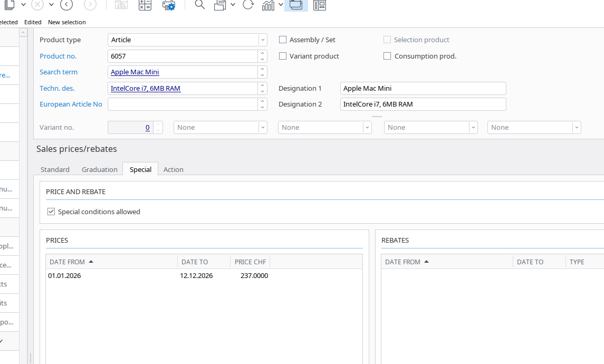Check the Consumption prod. box
The image size is (604, 364).
[387, 56]
